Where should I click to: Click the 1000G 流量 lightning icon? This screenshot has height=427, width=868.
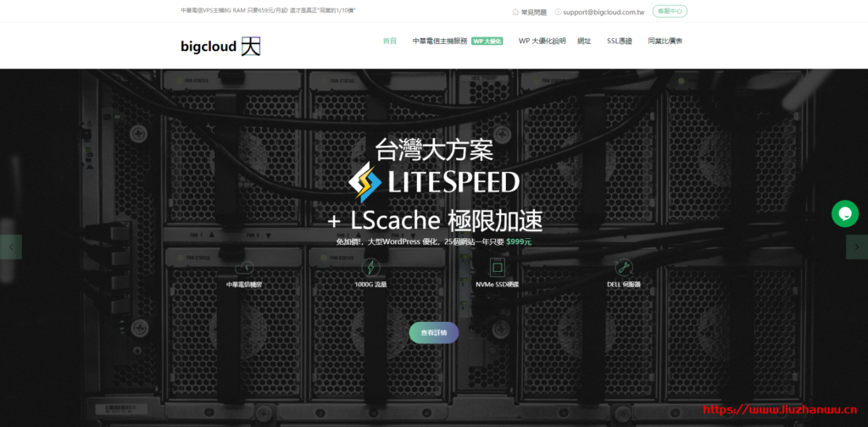click(x=370, y=268)
